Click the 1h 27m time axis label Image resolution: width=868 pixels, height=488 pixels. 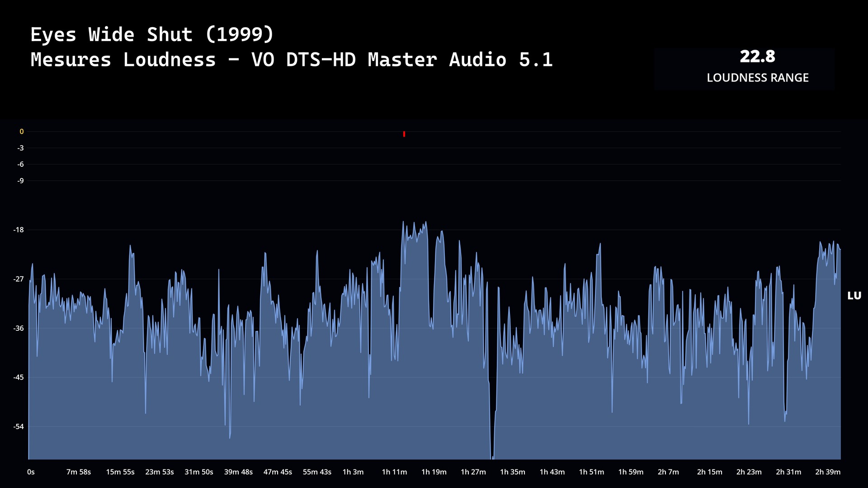(473, 472)
